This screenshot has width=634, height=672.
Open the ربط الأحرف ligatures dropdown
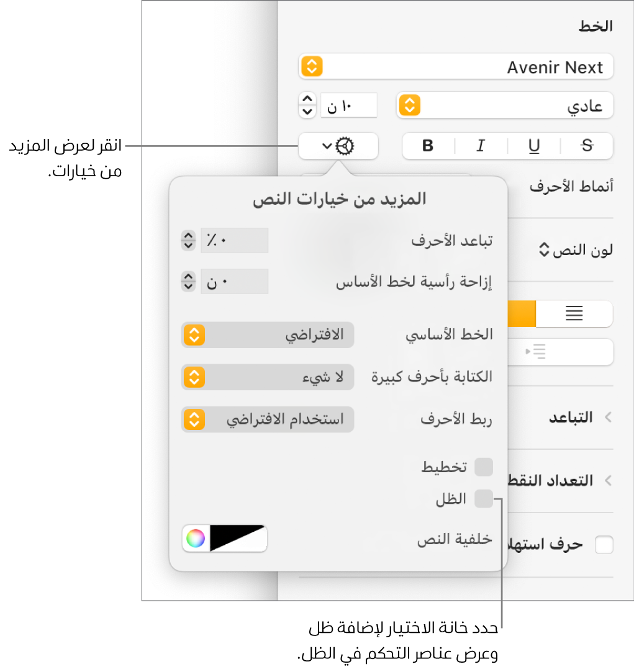268,419
